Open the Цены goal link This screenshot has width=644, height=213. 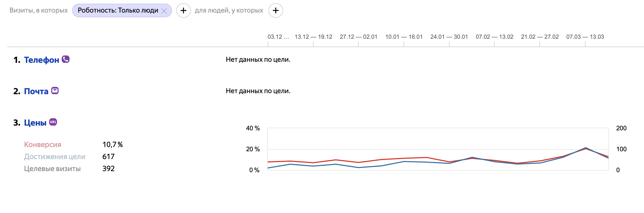click(x=35, y=123)
